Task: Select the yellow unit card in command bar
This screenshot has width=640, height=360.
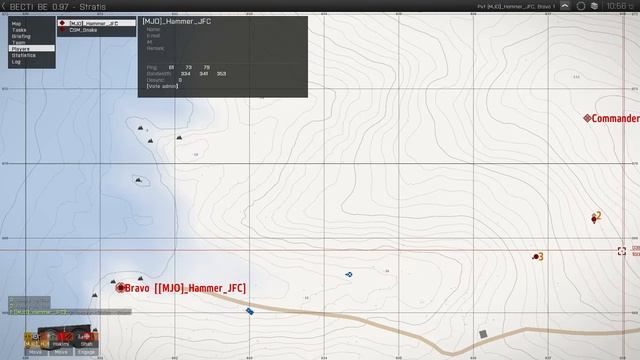Action: (35, 340)
